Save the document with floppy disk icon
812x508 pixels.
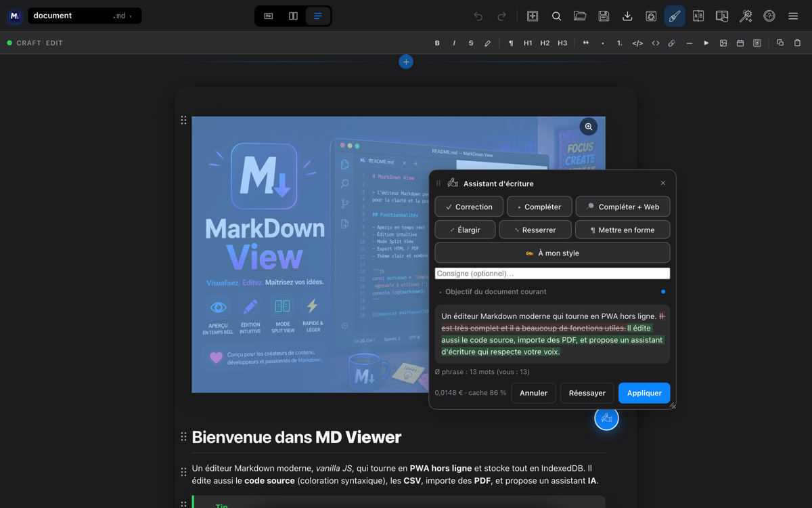(604, 16)
